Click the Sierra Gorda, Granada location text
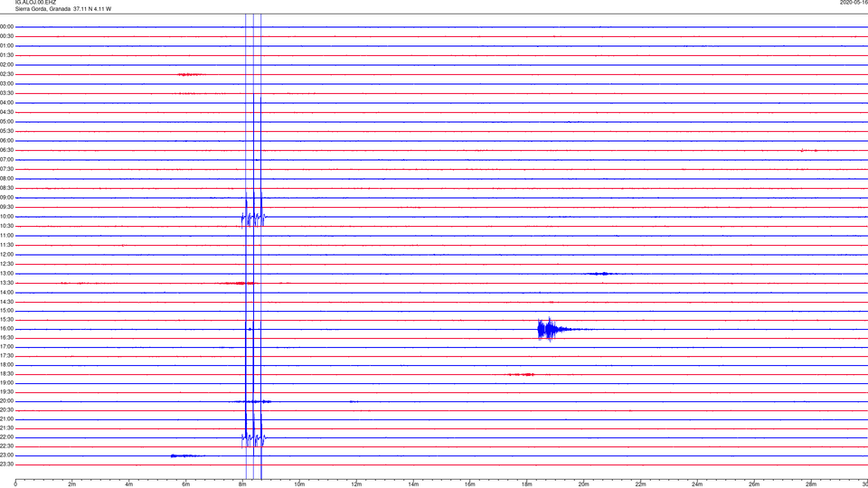This screenshot has height=488, width=868. (43, 9)
